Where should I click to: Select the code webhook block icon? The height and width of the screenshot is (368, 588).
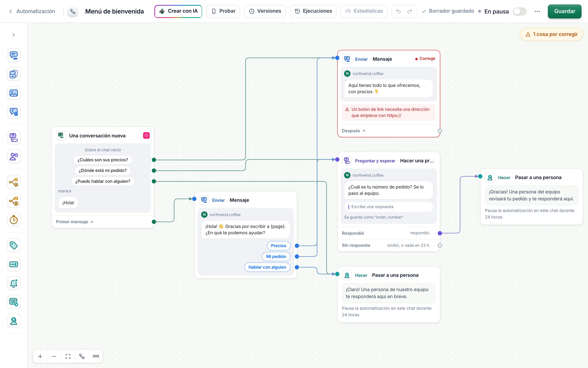pyautogui.click(x=14, y=302)
